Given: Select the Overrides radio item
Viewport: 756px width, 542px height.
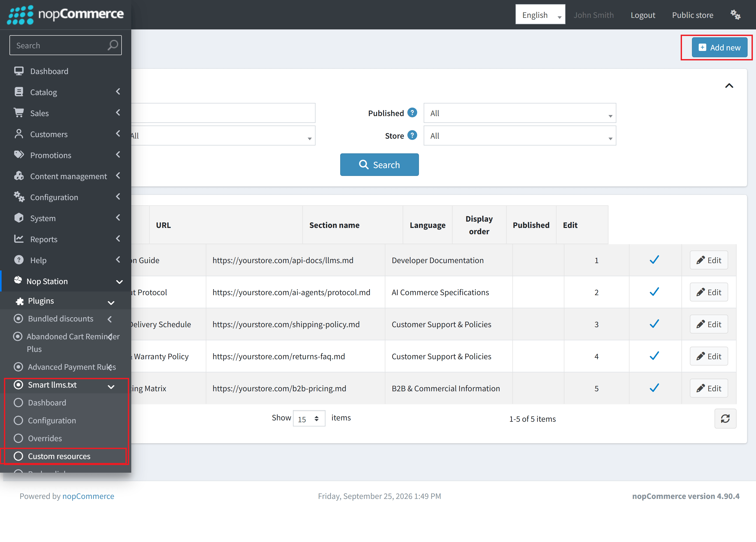Looking at the screenshot, I should tap(18, 438).
